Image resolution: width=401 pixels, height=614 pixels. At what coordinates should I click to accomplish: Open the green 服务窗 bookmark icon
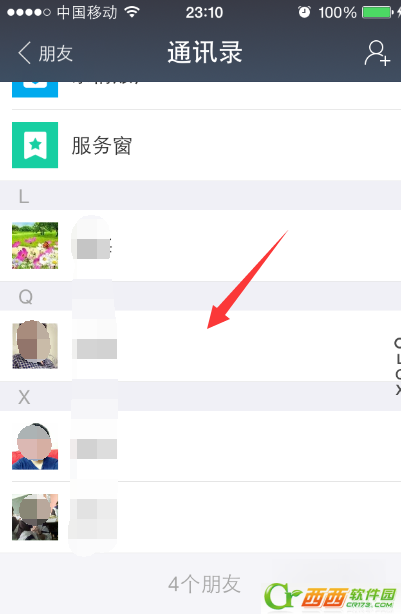click(35, 145)
